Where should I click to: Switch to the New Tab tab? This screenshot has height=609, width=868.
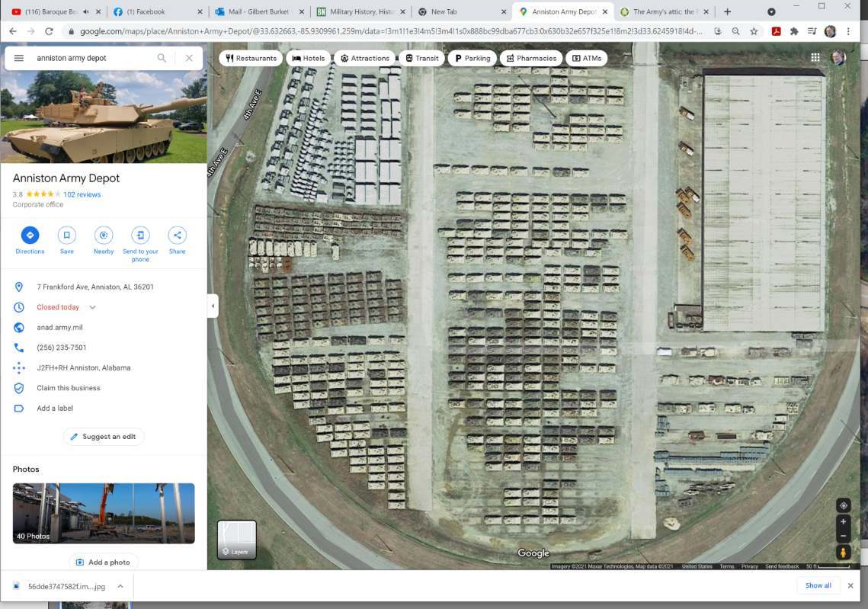[463, 11]
